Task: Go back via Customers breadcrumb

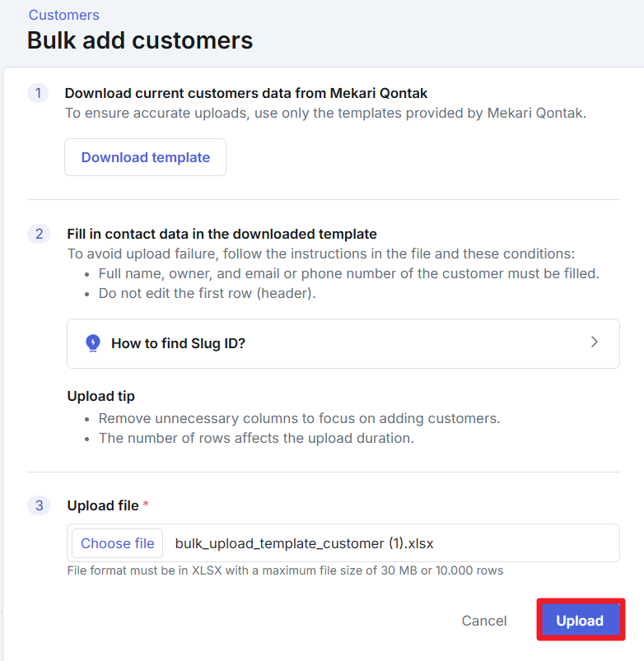Action: (63, 15)
